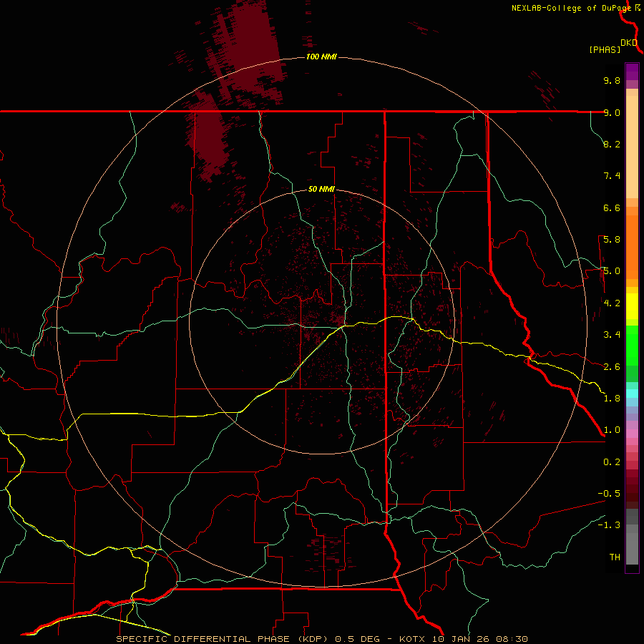644x644 pixels.
Task: Click the 2.6 color scale value
Action: pos(612,367)
